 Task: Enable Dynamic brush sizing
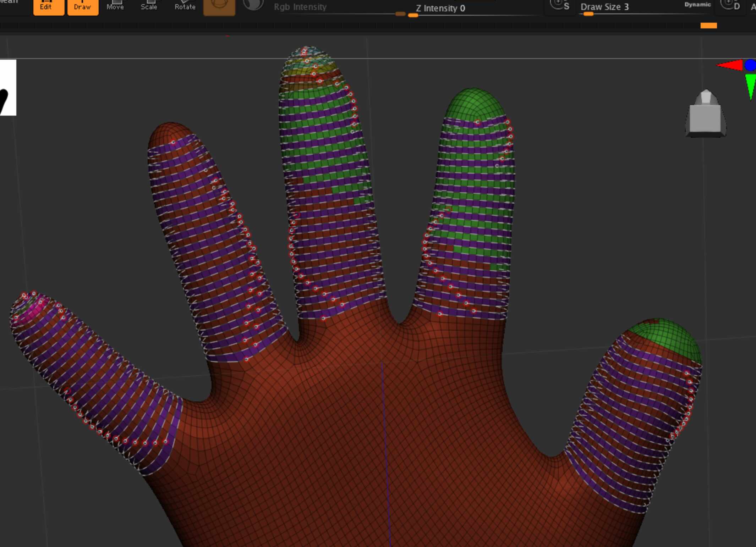697,4
